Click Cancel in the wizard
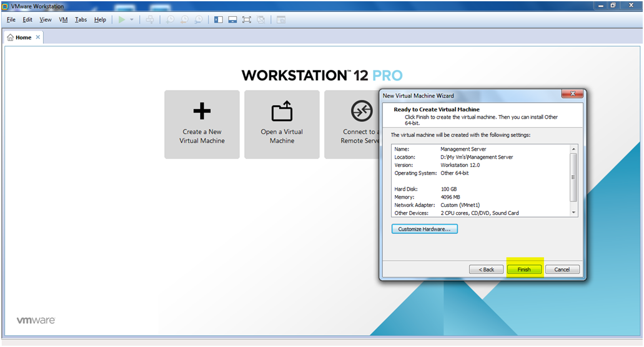This screenshot has height=347, width=644. (562, 269)
